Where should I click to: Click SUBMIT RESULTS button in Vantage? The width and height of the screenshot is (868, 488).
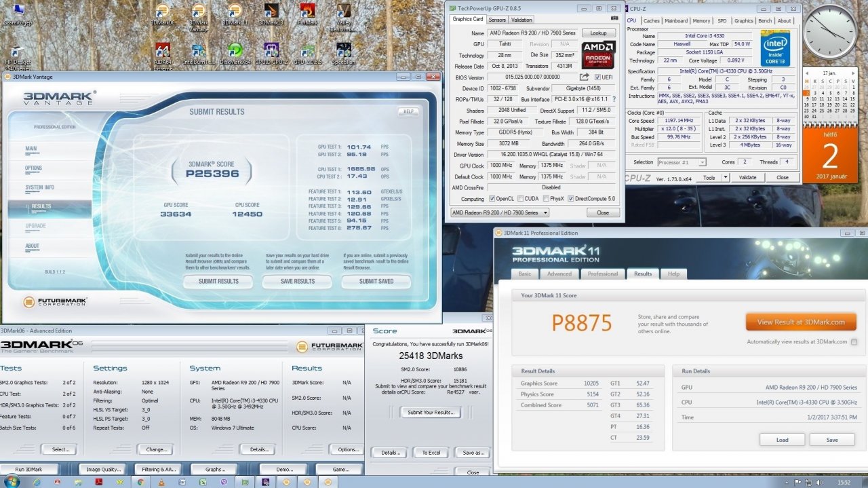tap(218, 281)
